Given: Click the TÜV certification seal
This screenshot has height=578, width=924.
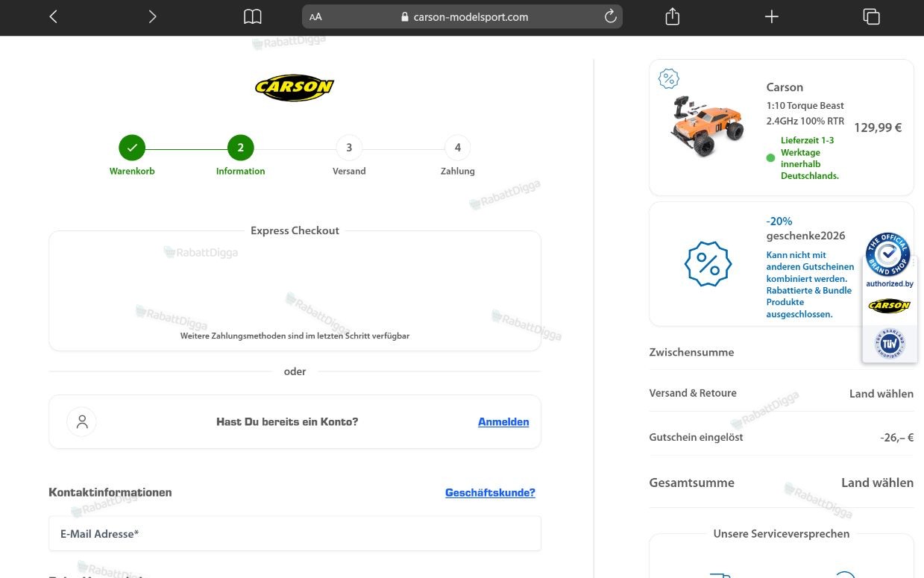Looking at the screenshot, I should coord(890,344).
